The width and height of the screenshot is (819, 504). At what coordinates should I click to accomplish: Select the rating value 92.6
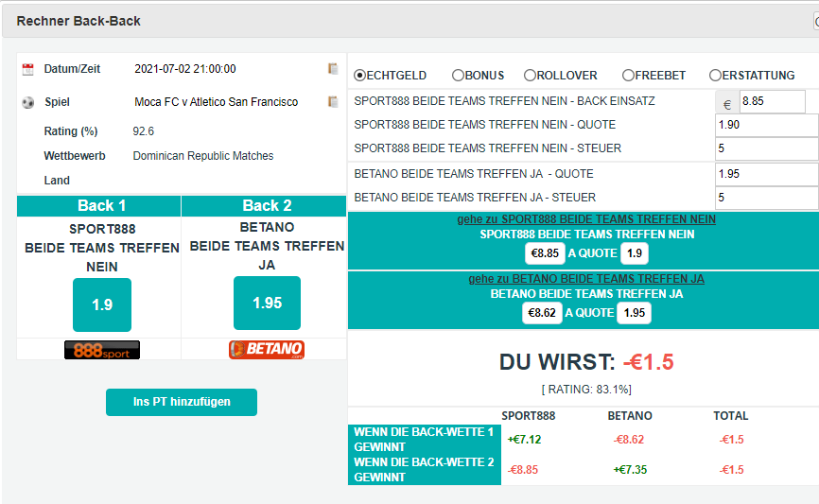[x=143, y=131]
